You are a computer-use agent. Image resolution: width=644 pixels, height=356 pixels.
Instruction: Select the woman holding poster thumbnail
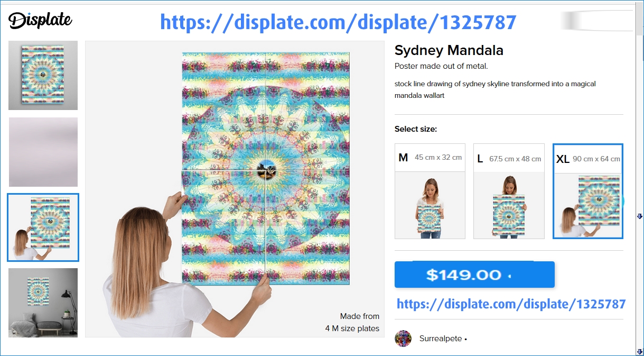coord(43,227)
